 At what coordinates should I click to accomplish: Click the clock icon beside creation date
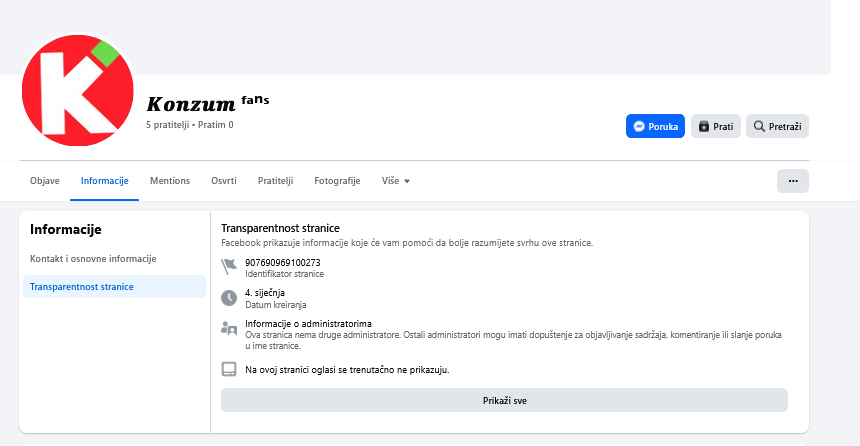point(229,297)
